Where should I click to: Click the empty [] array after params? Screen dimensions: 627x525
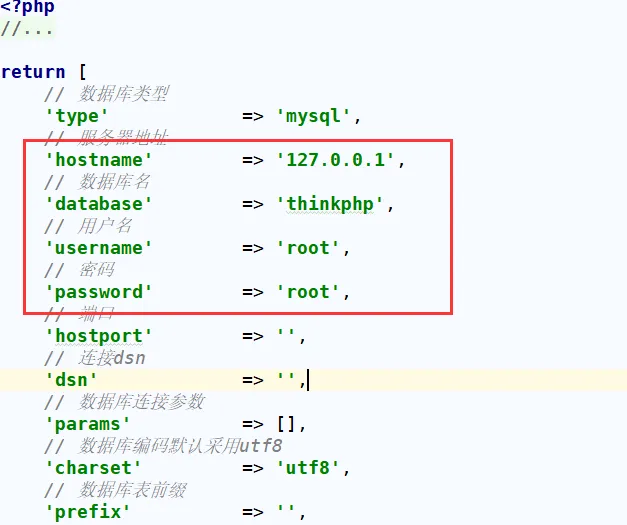[x=286, y=424]
